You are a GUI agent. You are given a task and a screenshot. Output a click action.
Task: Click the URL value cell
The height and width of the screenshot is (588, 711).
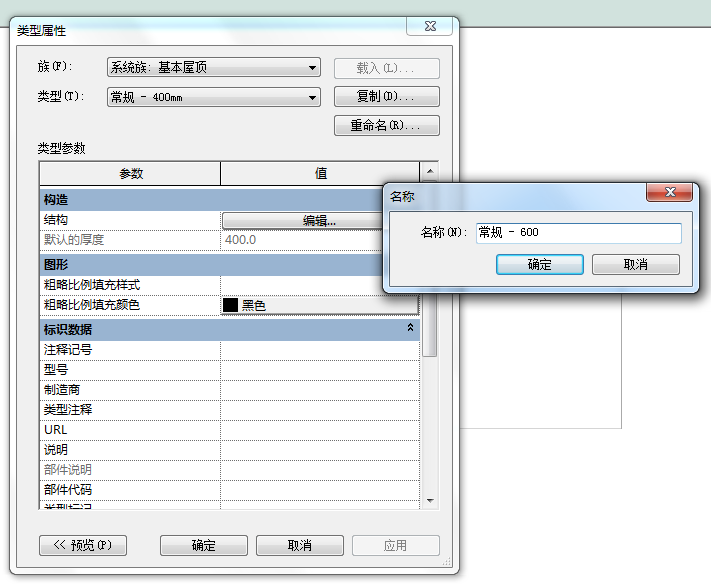pos(319,430)
